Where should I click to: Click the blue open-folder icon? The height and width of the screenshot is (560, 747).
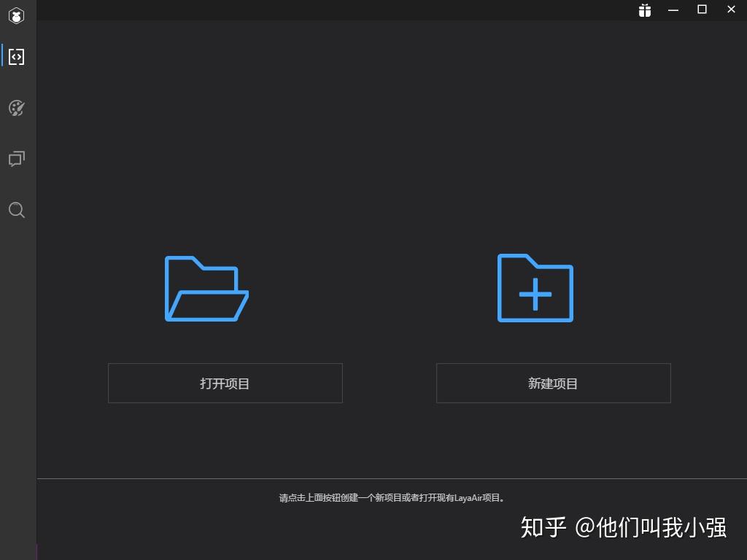[206, 289]
